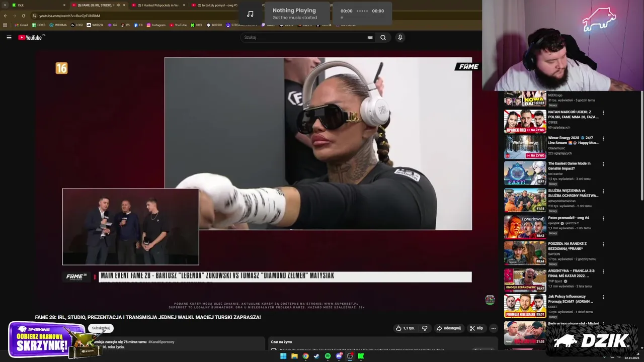Screen dimensions: 644x362
Task: Open the G4 bookmark
Action: tap(112, 25)
